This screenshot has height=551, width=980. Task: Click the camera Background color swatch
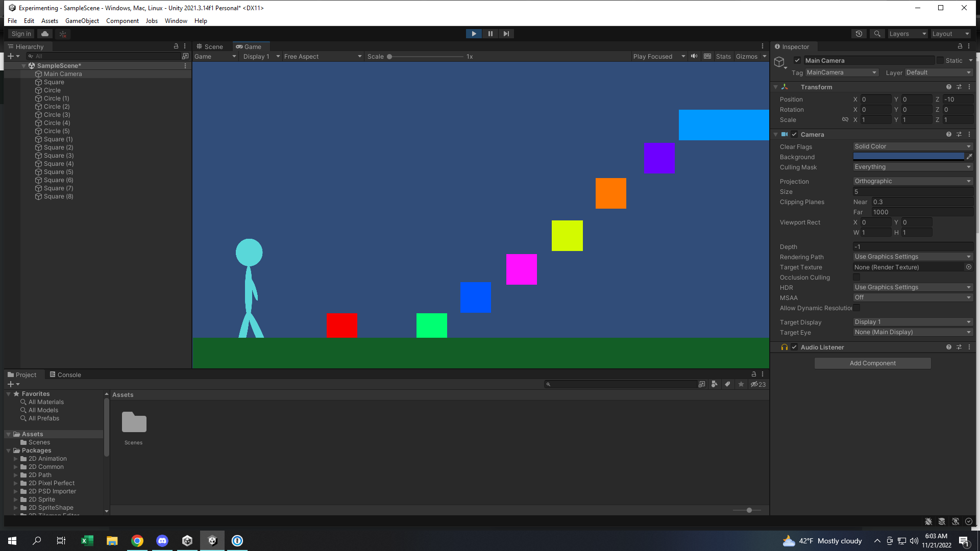(909, 157)
